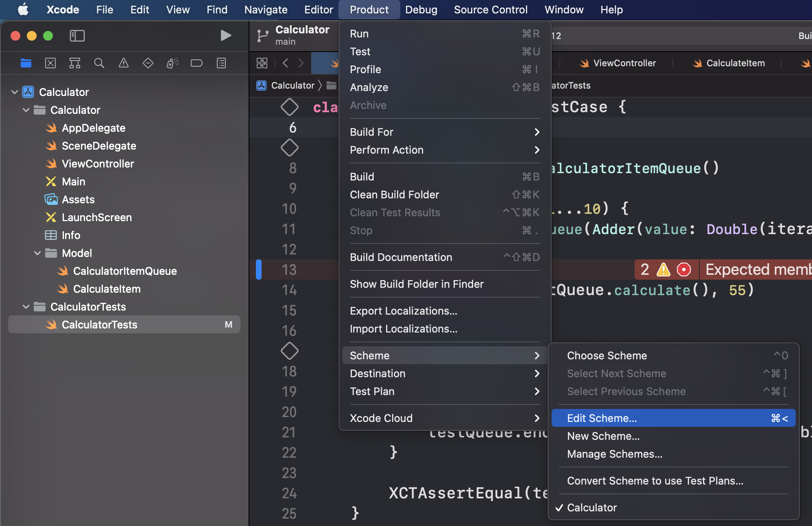Select Show Build Folder in Finder

click(445, 284)
